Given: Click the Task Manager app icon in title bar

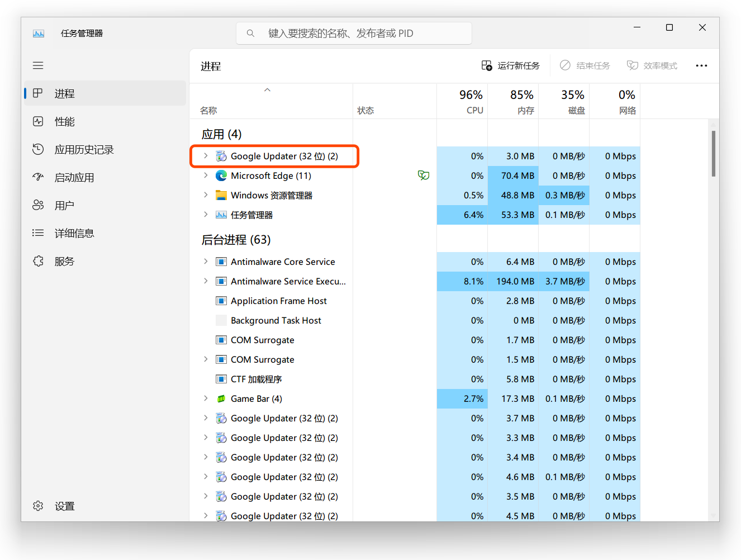Looking at the screenshot, I should click(x=39, y=34).
